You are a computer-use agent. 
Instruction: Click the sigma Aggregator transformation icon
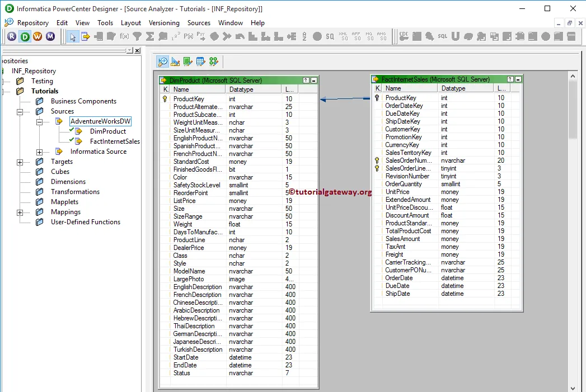pyautogui.click(x=150, y=36)
